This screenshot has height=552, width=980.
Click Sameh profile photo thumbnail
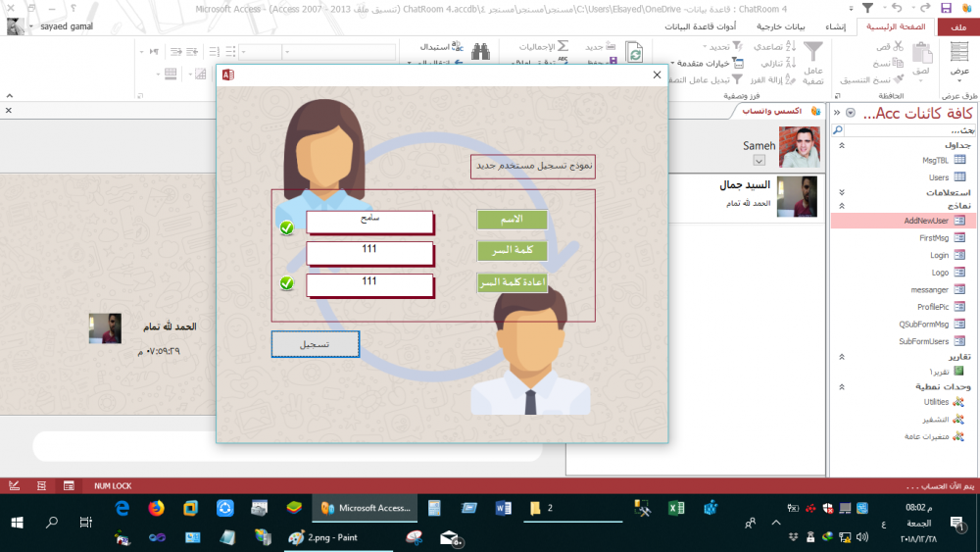tap(799, 147)
